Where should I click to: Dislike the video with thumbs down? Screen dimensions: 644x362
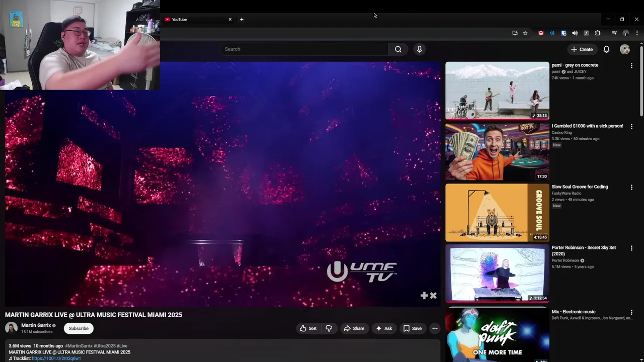pos(329,328)
